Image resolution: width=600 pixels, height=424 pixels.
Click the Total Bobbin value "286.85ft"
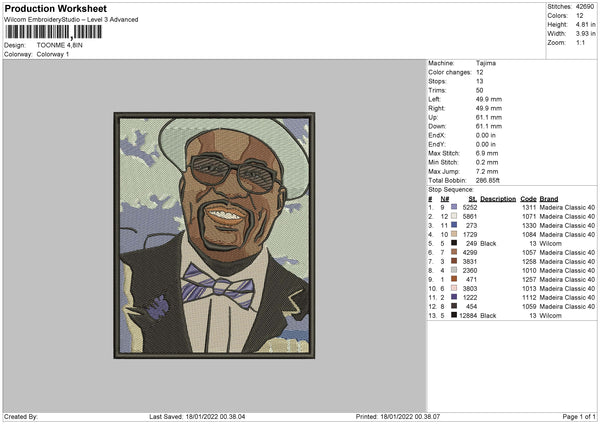[x=488, y=180]
